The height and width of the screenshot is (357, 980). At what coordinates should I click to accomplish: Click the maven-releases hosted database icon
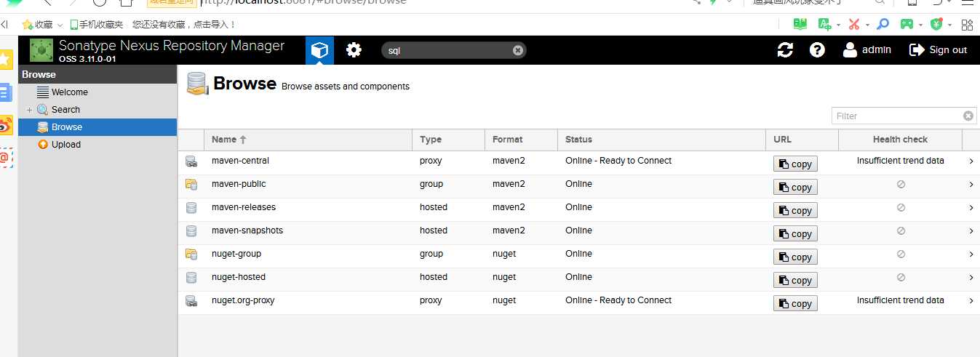coord(191,208)
